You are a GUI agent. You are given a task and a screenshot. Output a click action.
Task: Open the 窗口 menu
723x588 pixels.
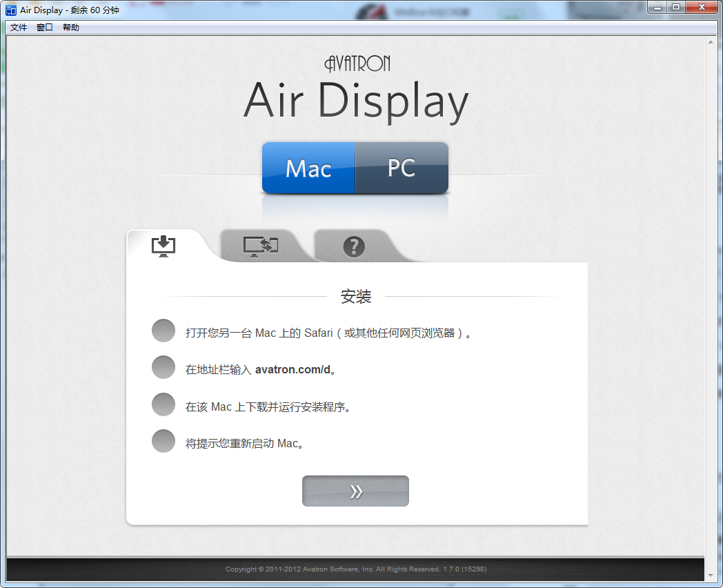(x=45, y=28)
